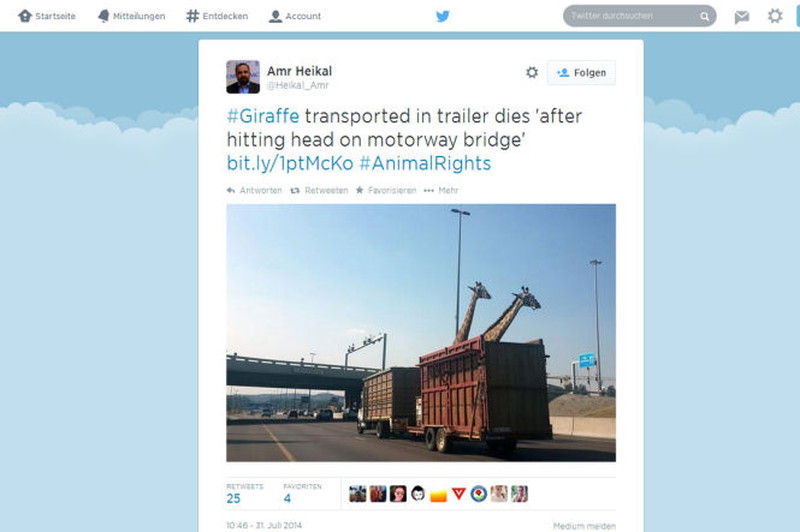Follow the bit.ly/1ptMcKo link
Image resolution: width=800 pixels, height=532 pixels.
pyautogui.click(x=290, y=163)
